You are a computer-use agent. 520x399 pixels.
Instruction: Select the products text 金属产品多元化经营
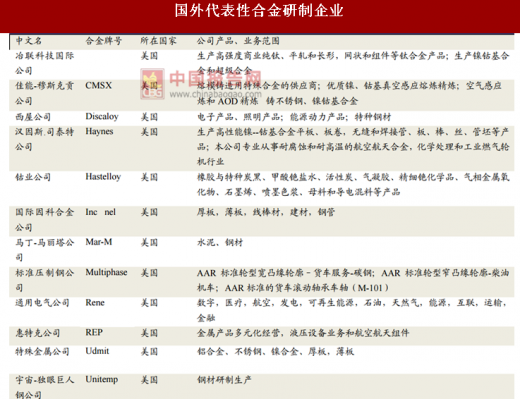[x=238, y=333]
